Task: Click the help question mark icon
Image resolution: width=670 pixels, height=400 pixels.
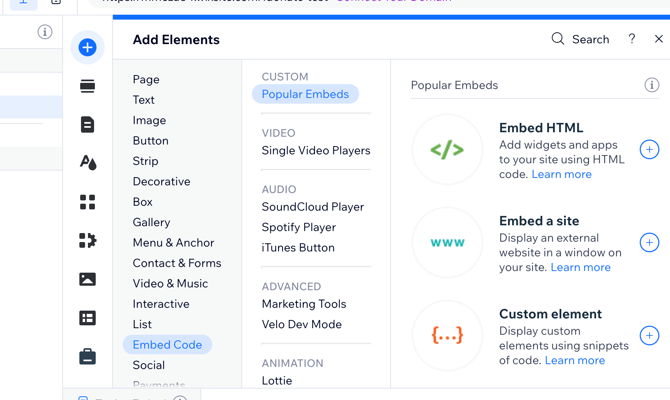Action: pyautogui.click(x=631, y=40)
